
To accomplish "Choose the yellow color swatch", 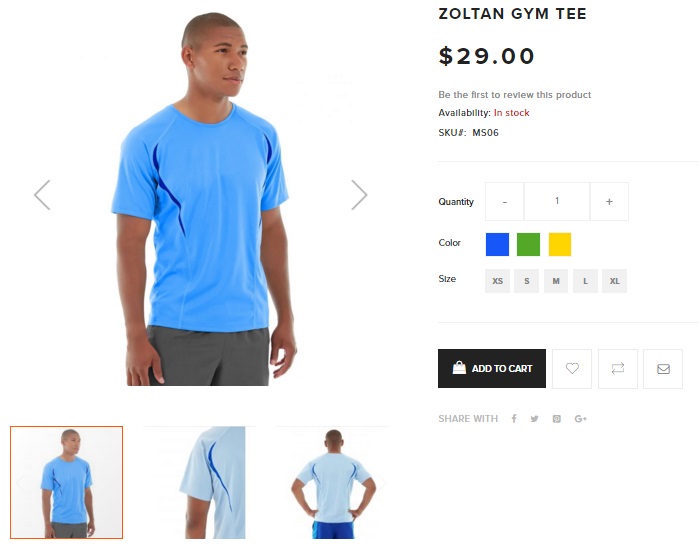I will click(560, 244).
